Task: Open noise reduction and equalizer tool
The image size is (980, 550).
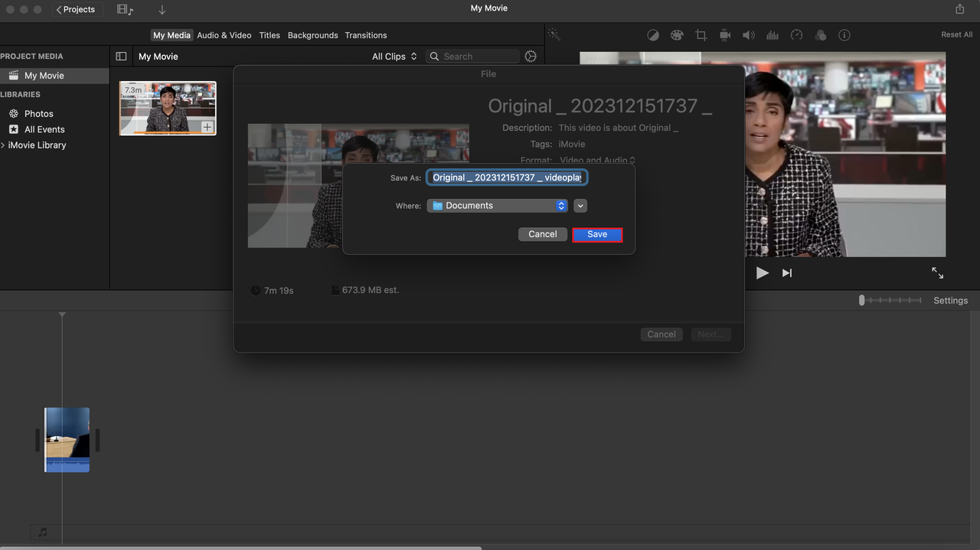Action: point(773,35)
